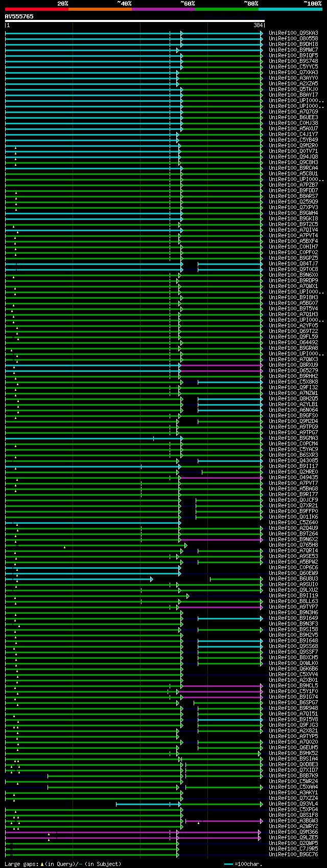Image resolution: width=327 pixels, height=868 pixels.
Task: Open the UniRef100_B6UEE3 entry link
Action: [293, 118]
